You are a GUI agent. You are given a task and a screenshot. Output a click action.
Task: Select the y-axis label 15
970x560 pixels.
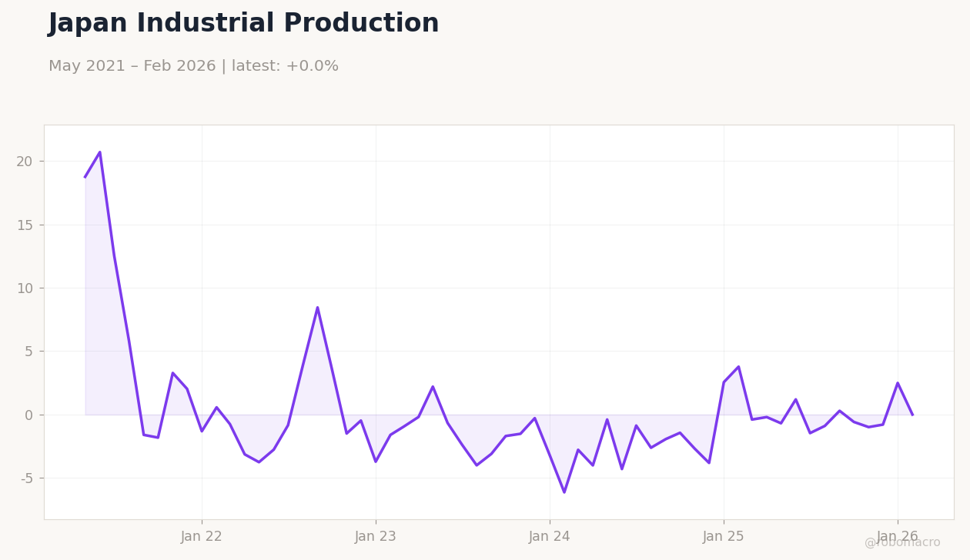click(x=25, y=225)
